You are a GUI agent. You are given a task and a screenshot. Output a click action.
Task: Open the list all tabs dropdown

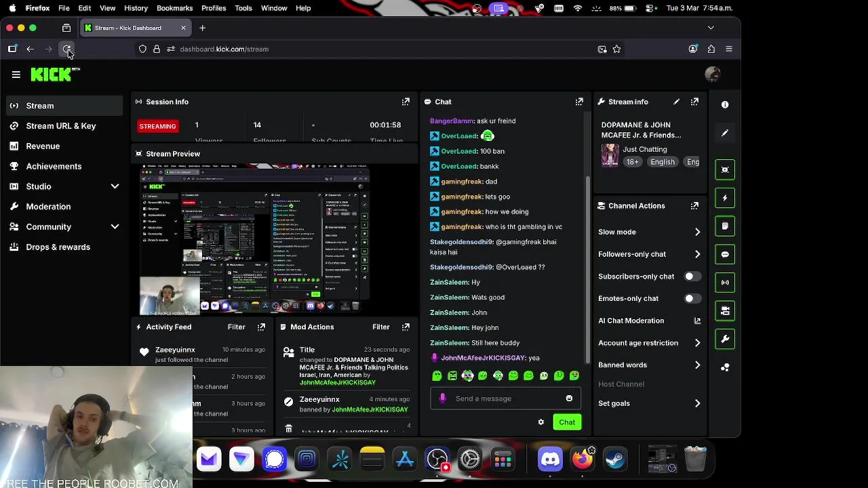point(711,28)
